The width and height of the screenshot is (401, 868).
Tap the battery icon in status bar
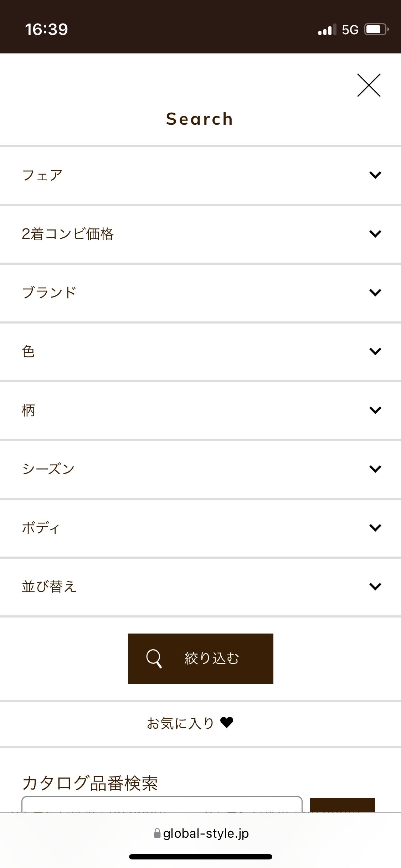click(376, 29)
